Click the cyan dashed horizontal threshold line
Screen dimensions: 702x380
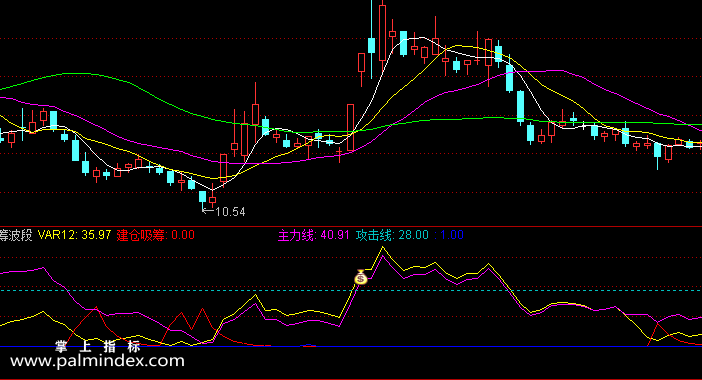(x=351, y=290)
